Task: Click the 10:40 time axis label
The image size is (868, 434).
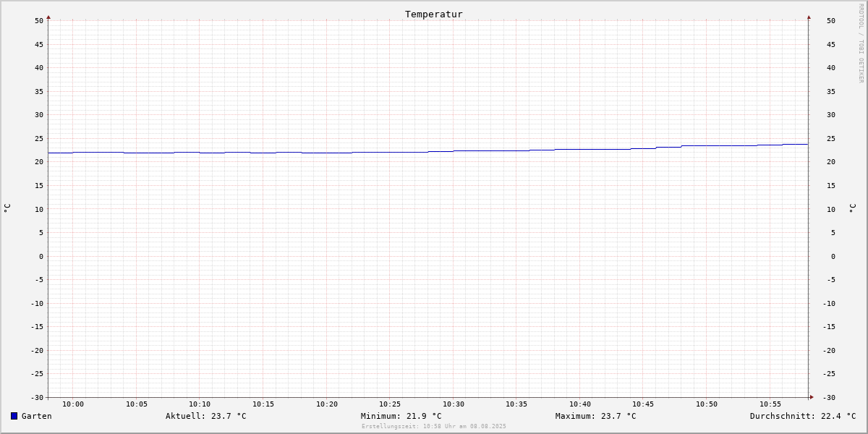Action: 580,404
